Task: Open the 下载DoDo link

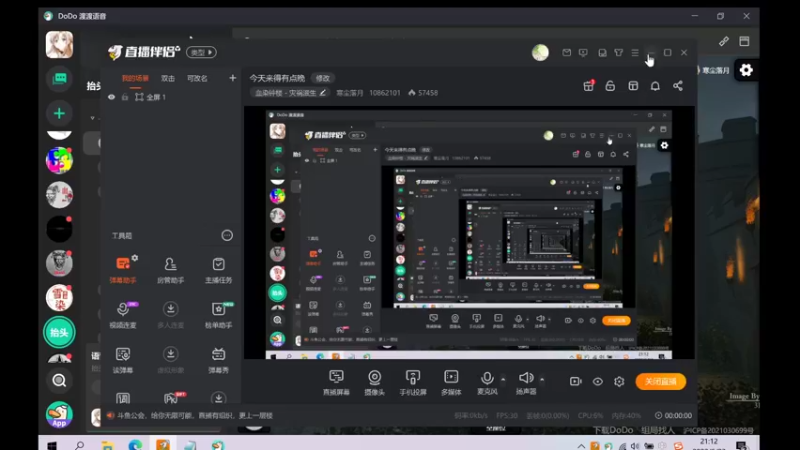Action: tap(613, 430)
